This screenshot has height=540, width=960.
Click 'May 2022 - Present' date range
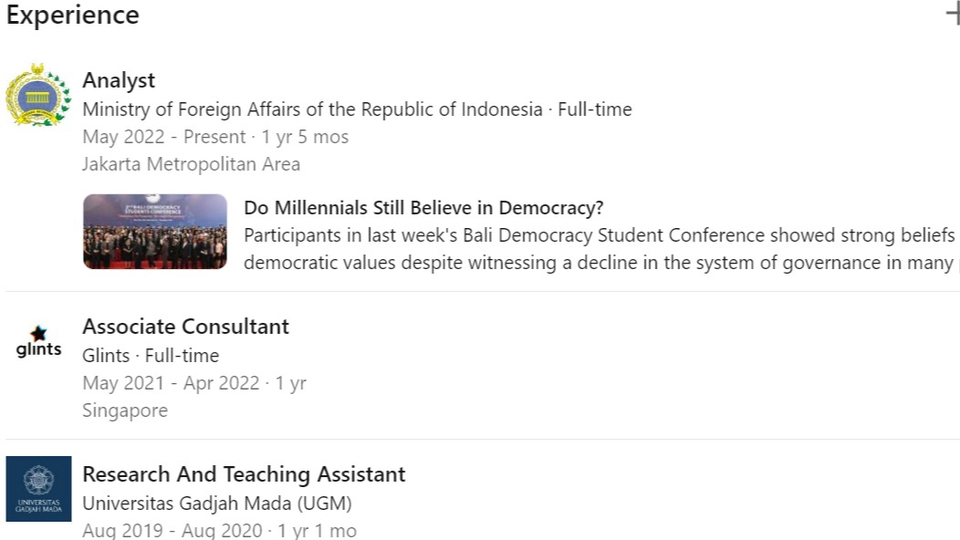[164, 137]
